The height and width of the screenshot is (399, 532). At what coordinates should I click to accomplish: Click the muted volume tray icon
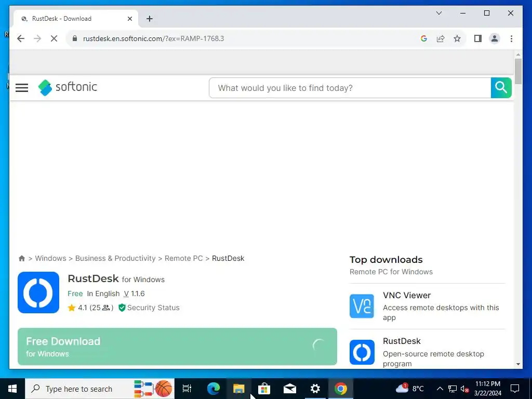tap(465, 389)
